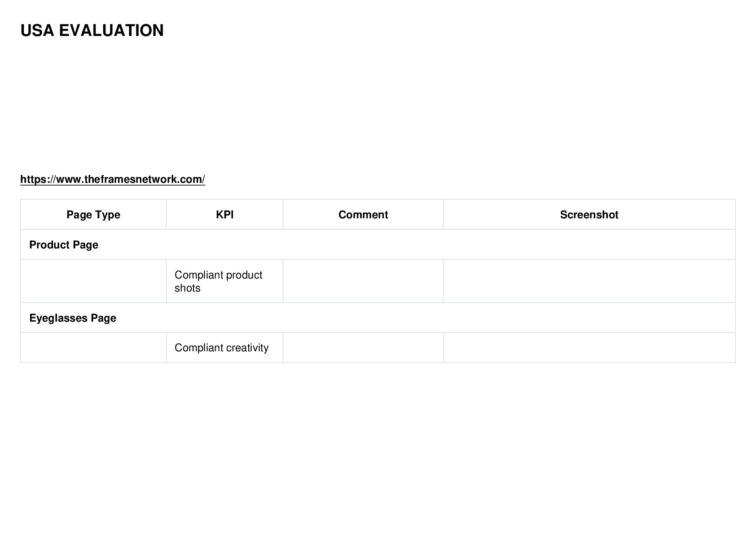Select the Page Type column header
This screenshot has width=756, height=535.
93,214
